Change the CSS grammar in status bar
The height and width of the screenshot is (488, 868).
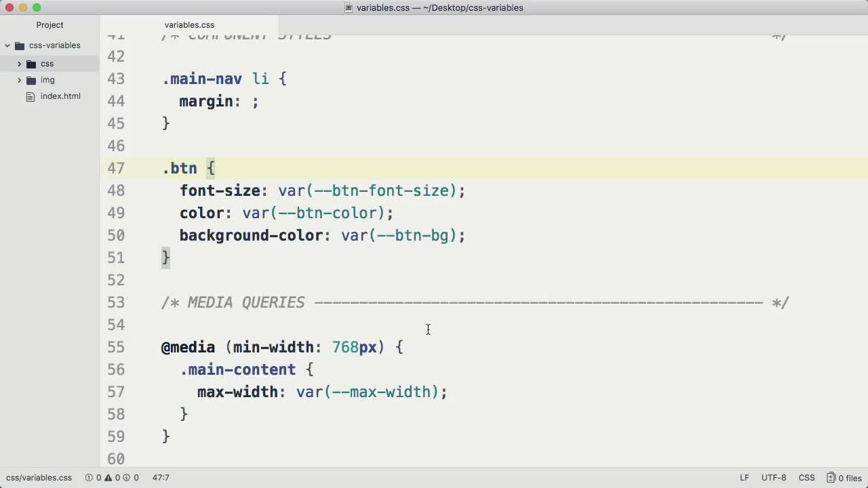pyautogui.click(x=806, y=477)
